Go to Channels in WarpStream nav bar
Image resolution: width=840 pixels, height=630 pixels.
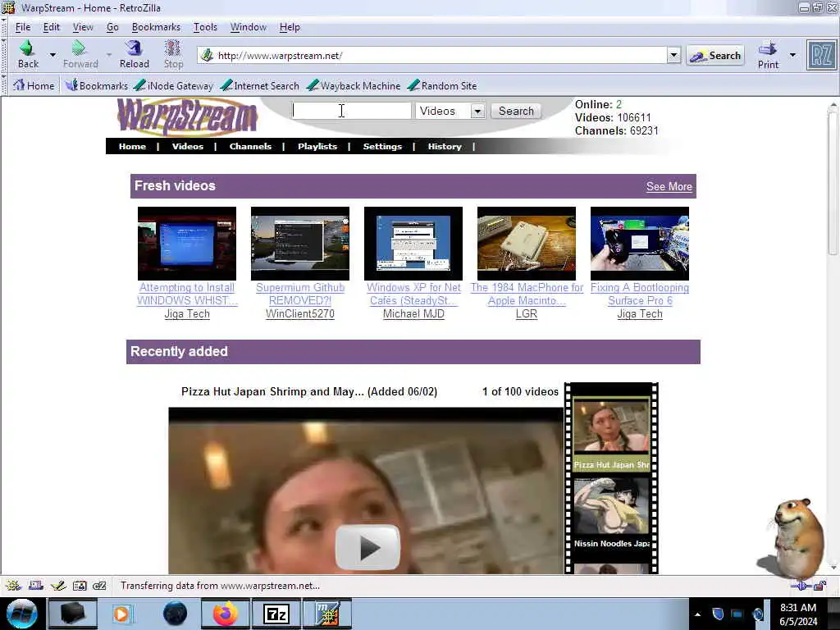coord(250,146)
